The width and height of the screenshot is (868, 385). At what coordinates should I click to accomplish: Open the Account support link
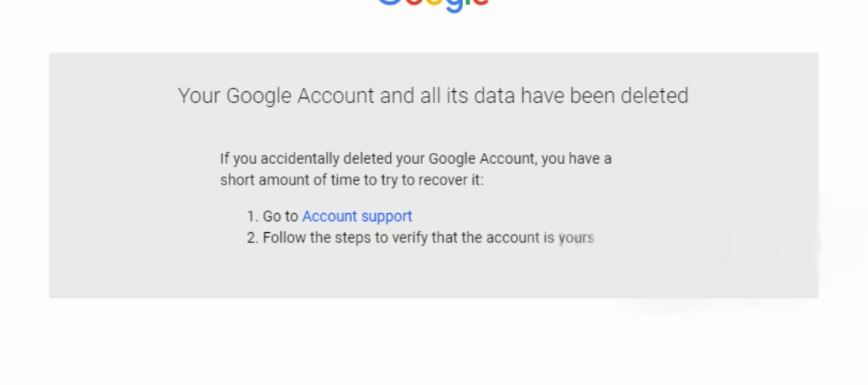click(x=357, y=216)
